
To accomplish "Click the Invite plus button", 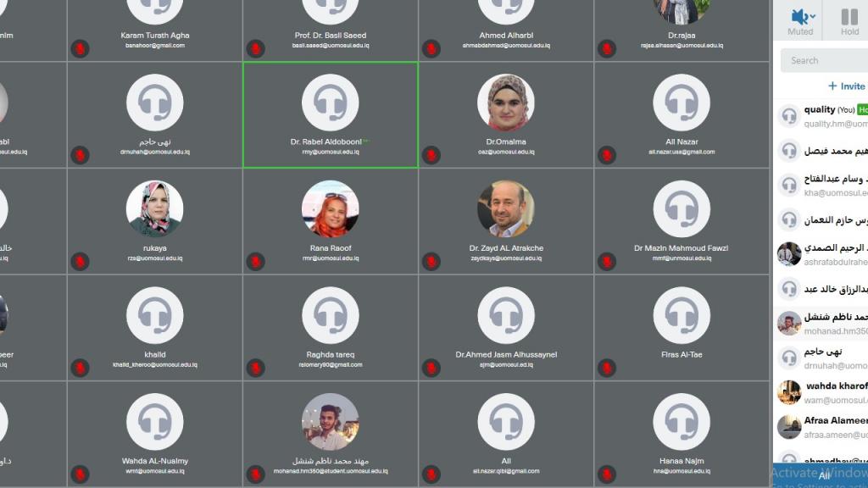I will tap(846, 86).
